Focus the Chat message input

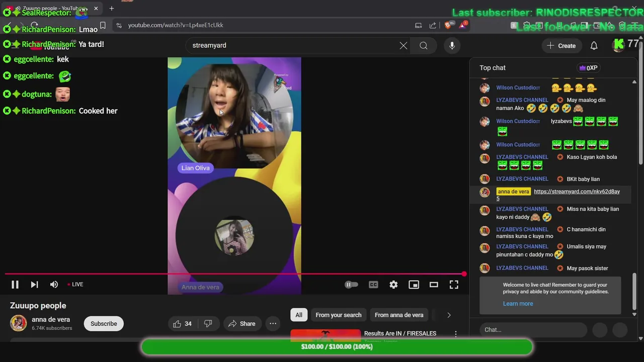point(533,330)
